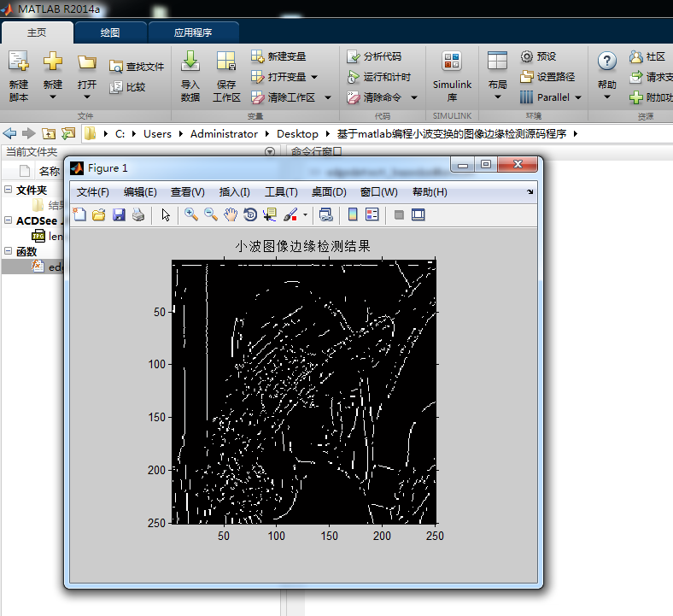Click Analyze Code (分析代码)
Viewport: 673px width, 616px height.
(x=374, y=56)
